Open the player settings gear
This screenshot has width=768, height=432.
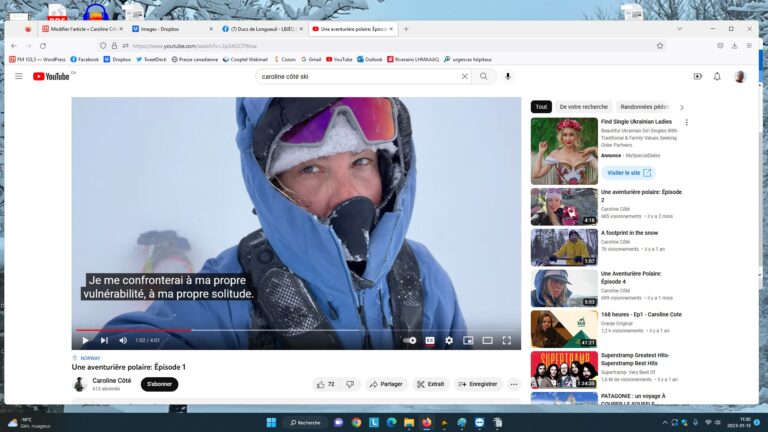tap(449, 340)
